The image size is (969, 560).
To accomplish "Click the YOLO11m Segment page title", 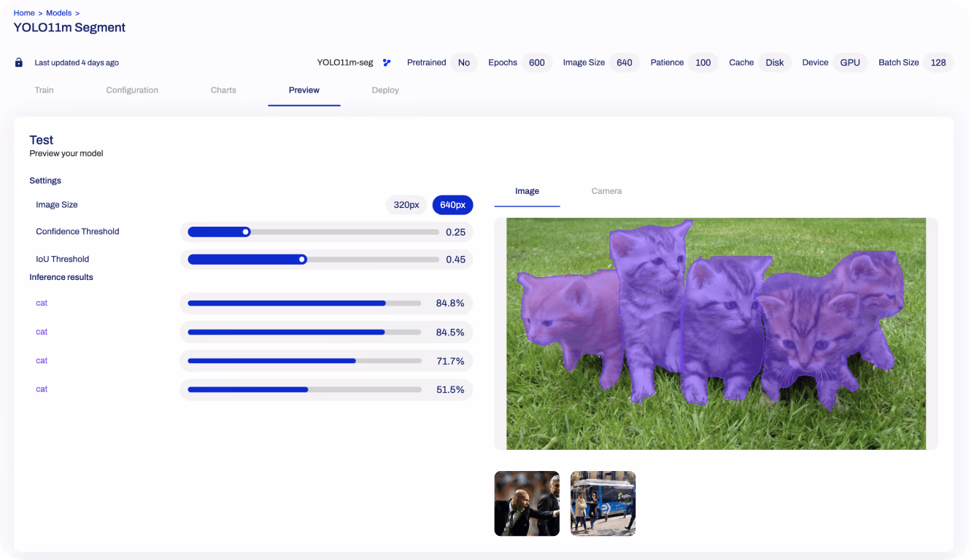I will [x=69, y=28].
